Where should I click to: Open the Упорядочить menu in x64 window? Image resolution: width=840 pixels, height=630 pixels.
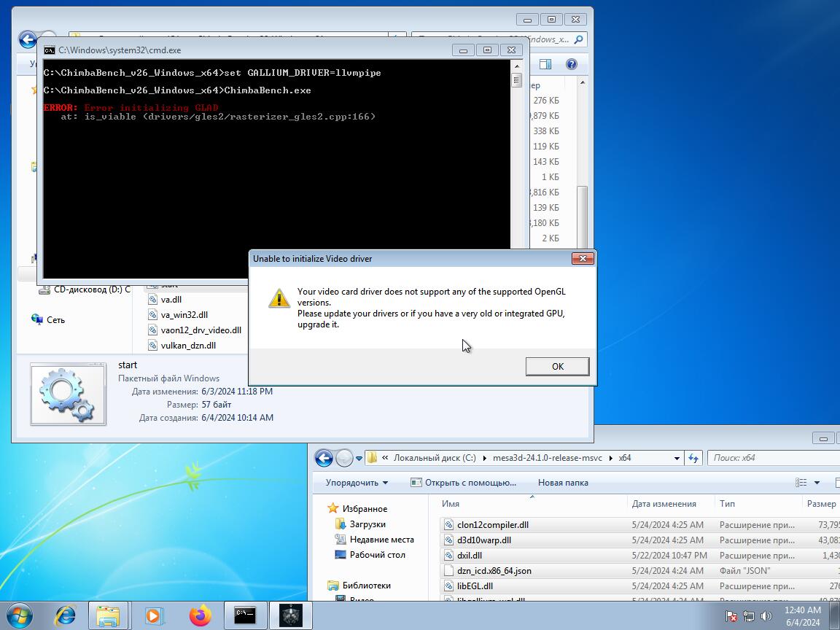[357, 483]
